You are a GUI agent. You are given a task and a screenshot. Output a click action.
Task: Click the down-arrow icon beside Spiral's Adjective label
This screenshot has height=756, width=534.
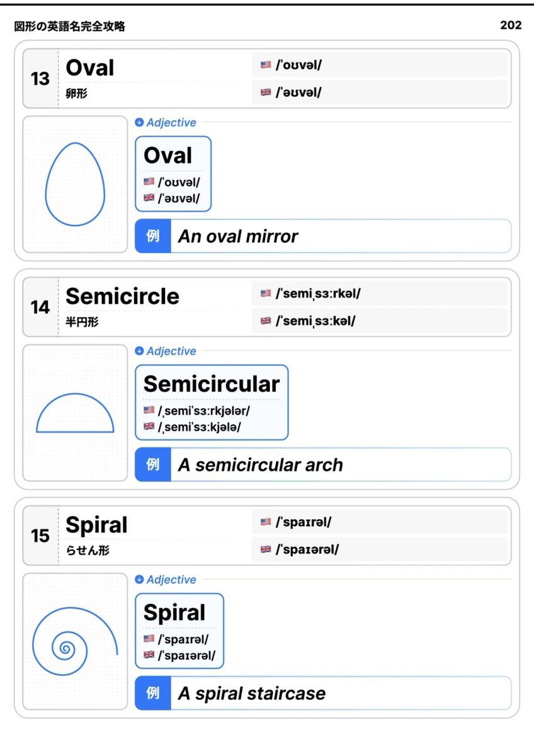[139, 580]
